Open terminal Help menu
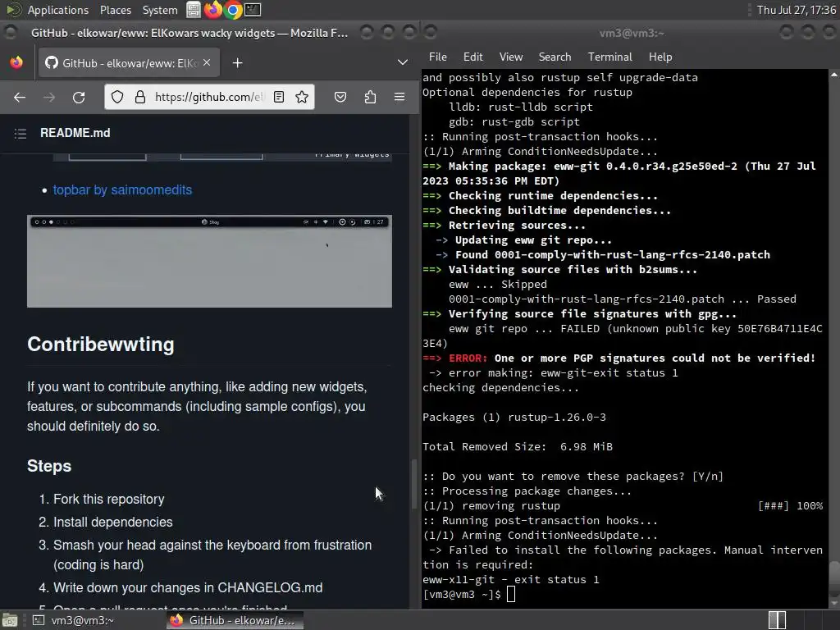This screenshot has height=630, width=840. point(660,57)
